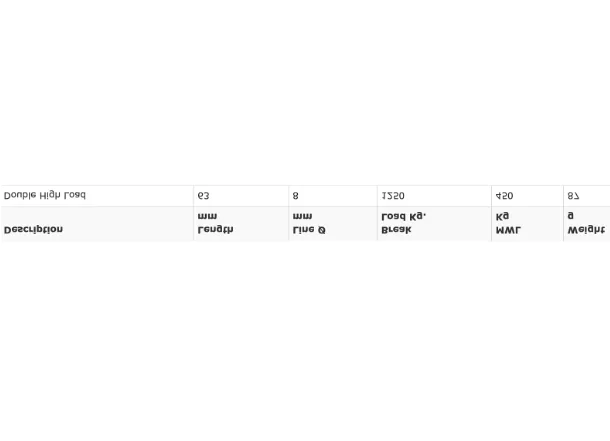Select the Break column header label

[396, 230]
